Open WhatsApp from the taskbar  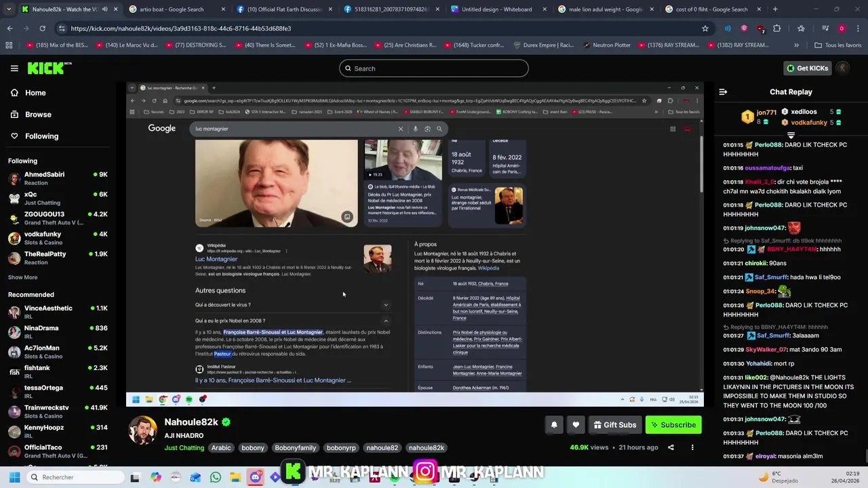point(216,477)
